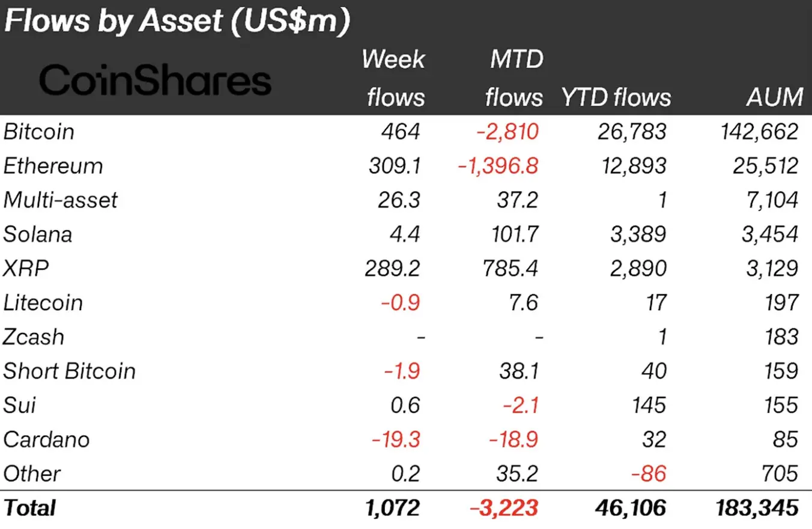Select the Week flows column header

(x=394, y=78)
